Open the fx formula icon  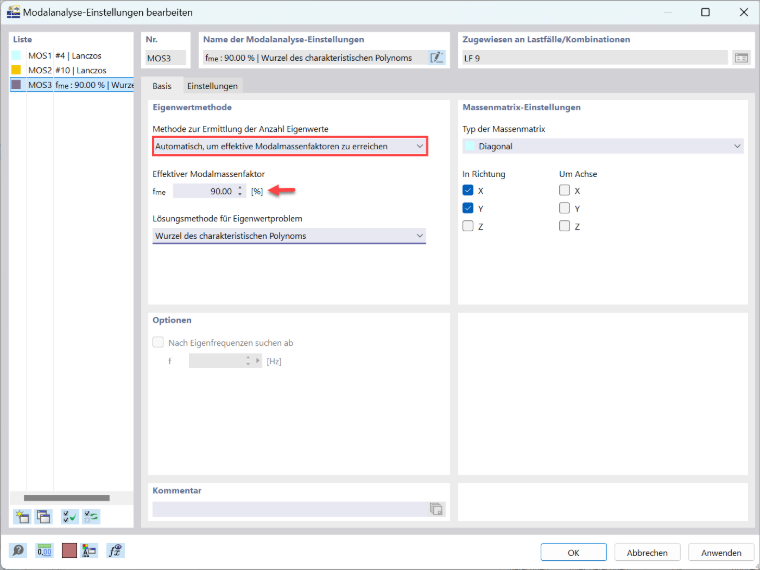coord(115,551)
